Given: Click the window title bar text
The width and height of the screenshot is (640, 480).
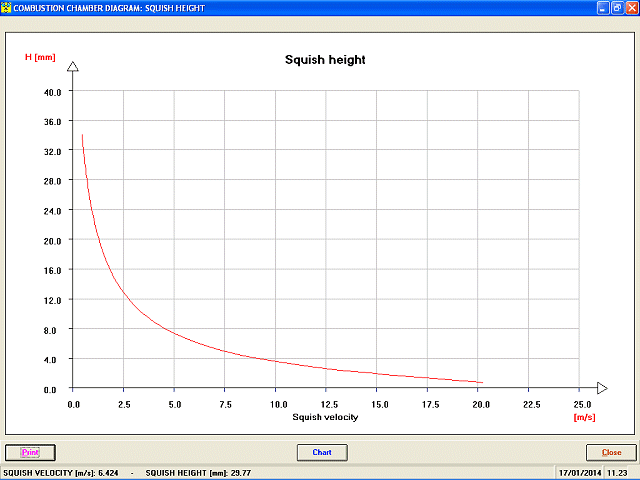Looking at the screenshot, I should click(x=109, y=8).
